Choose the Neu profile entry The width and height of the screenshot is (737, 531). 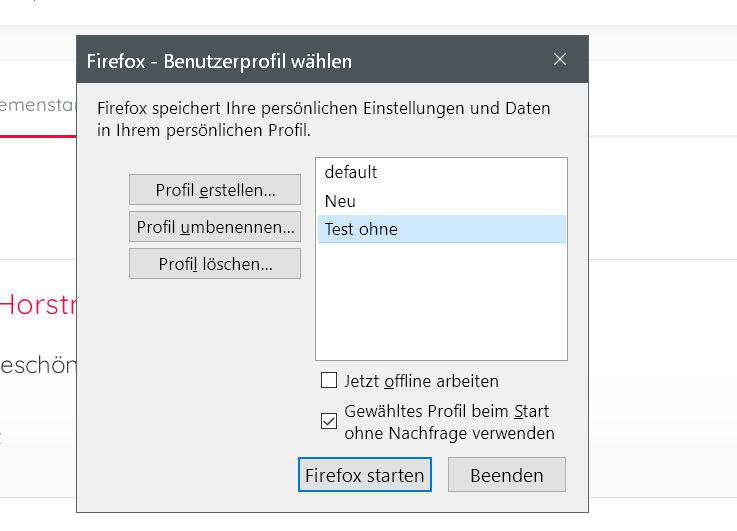click(x=340, y=201)
